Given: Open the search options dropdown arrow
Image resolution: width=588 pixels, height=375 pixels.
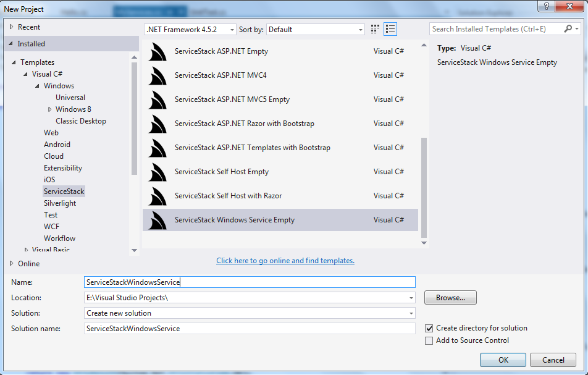Looking at the screenshot, I should pyautogui.click(x=577, y=29).
